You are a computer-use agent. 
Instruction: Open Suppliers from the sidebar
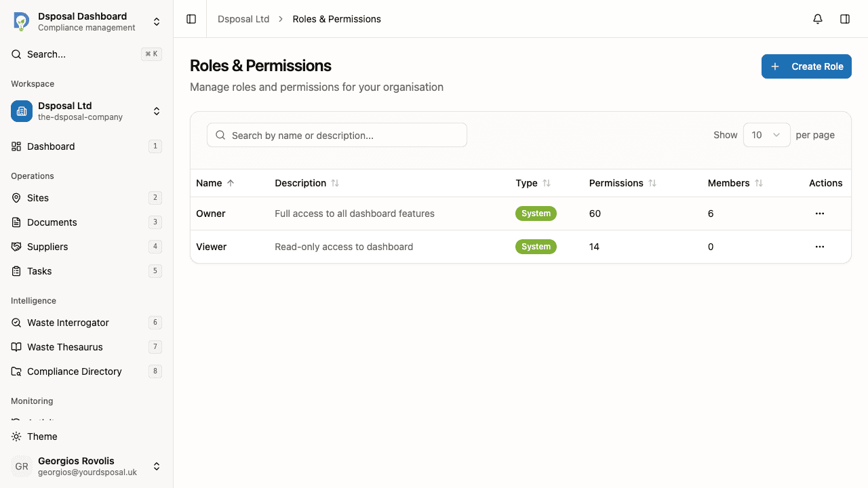[49, 247]
